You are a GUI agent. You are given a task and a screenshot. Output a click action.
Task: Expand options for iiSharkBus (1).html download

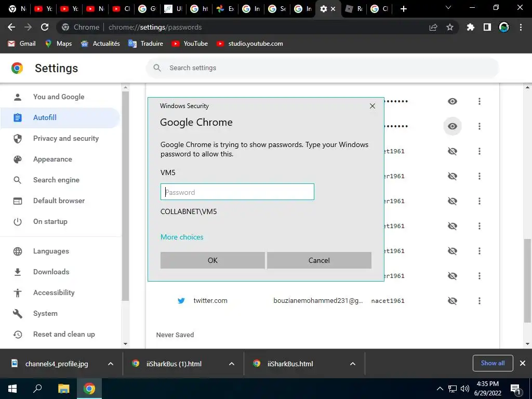click(232, 364)
